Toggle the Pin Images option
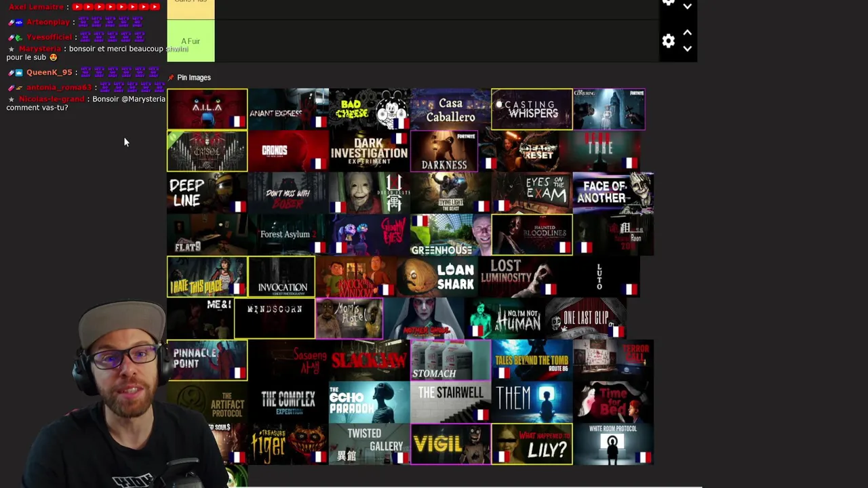The width and height of the screenshot is (868, 488). (x=189, y=77)
